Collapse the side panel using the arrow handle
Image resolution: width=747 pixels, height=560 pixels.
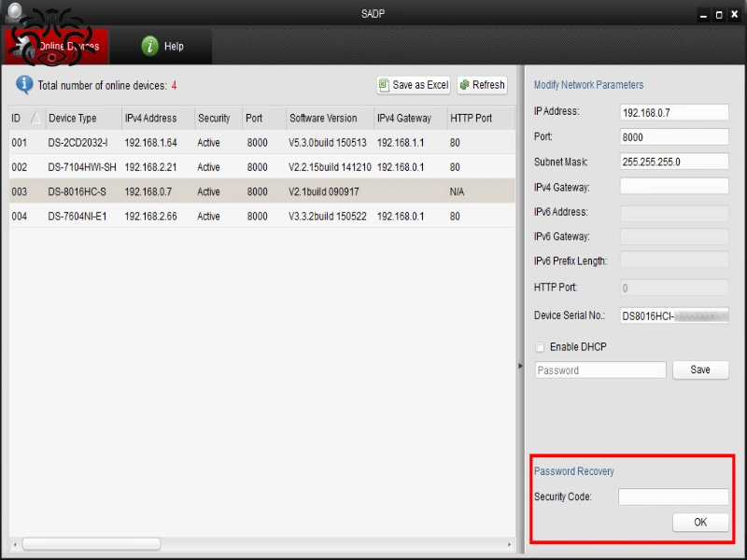click(520, 366)
